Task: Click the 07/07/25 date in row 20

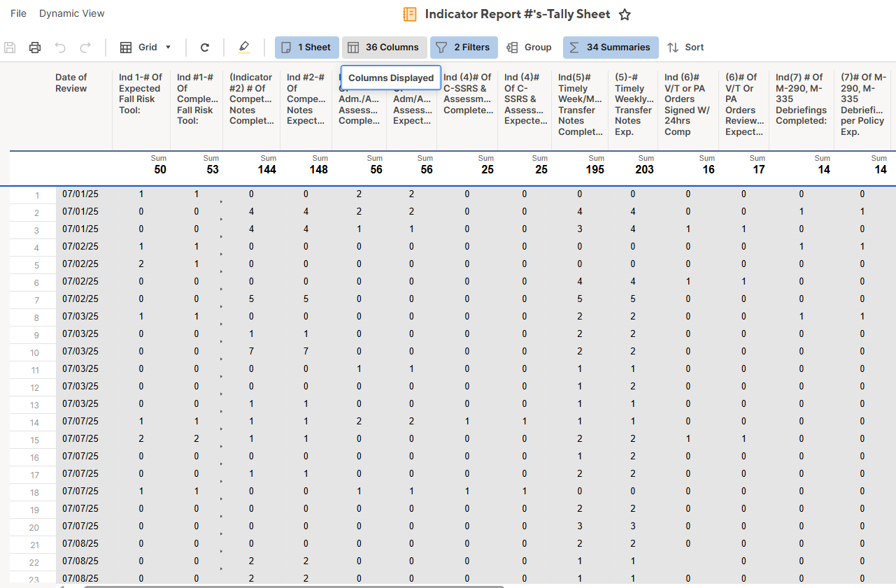Action: [80, 526]
